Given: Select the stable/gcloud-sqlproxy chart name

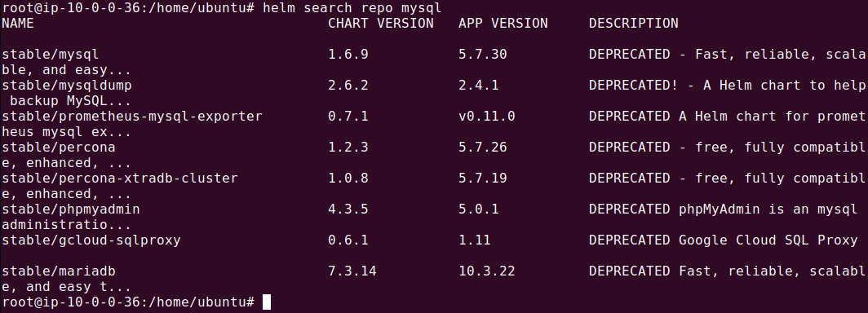Looking at the screenshot, I should (91, 240).
